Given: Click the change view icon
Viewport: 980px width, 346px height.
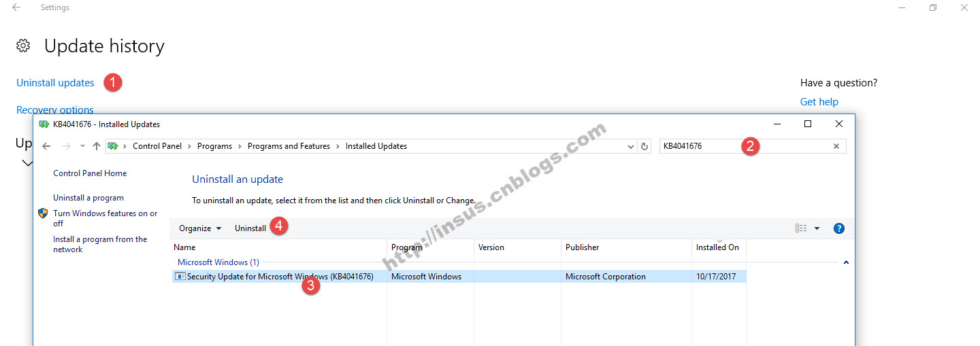Looking at the screenshot, I should (x=801, y=228).
